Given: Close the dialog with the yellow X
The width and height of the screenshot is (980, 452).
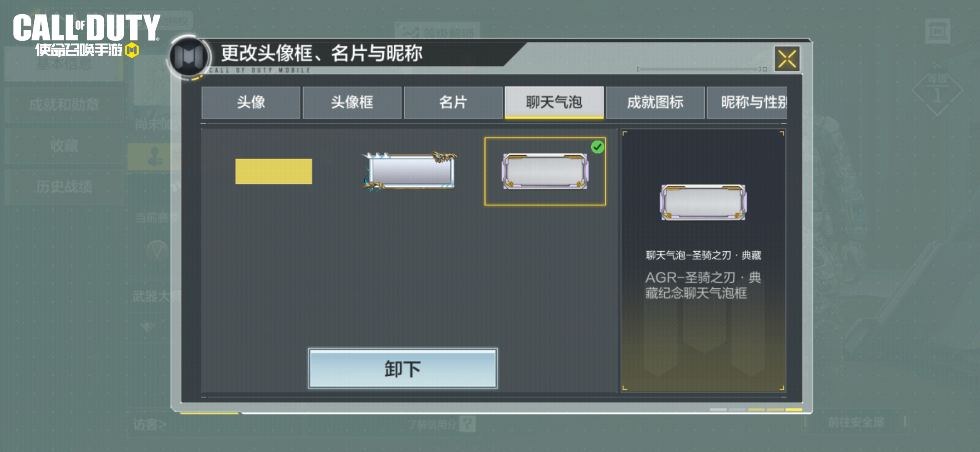Looking at the screenshot, I should [x=787, y=59].
